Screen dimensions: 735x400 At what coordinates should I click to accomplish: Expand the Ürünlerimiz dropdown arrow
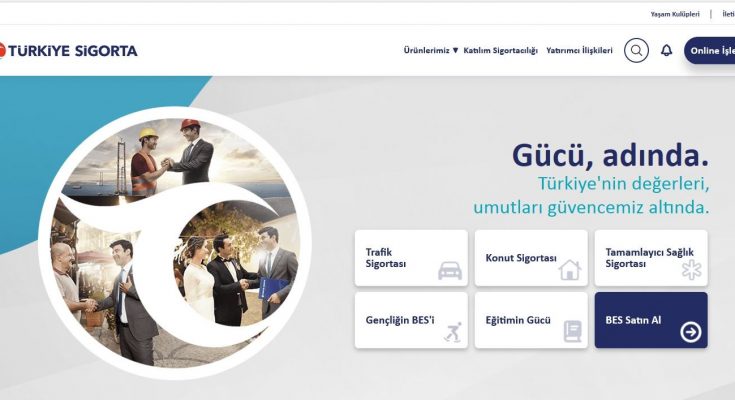point(455,50)
